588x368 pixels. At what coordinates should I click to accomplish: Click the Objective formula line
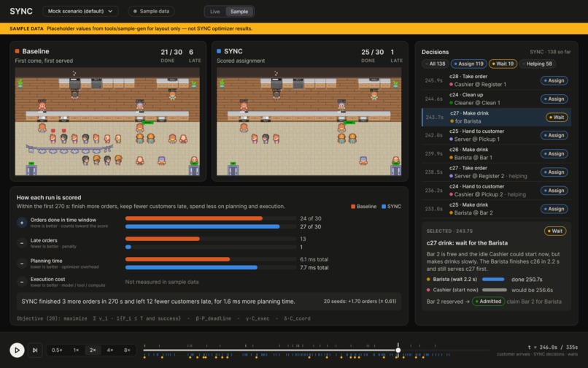click(163, 318)
